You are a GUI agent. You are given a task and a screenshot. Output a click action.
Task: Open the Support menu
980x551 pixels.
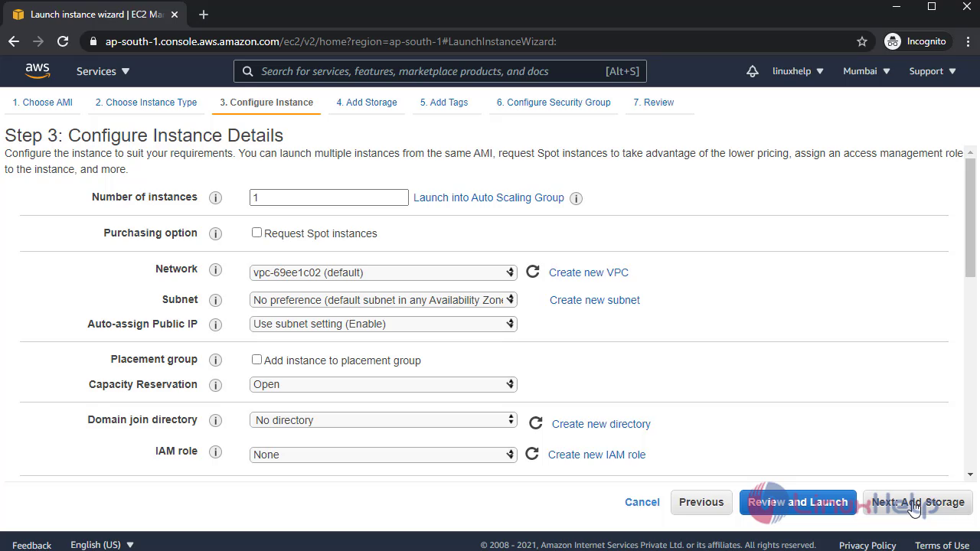933,71
